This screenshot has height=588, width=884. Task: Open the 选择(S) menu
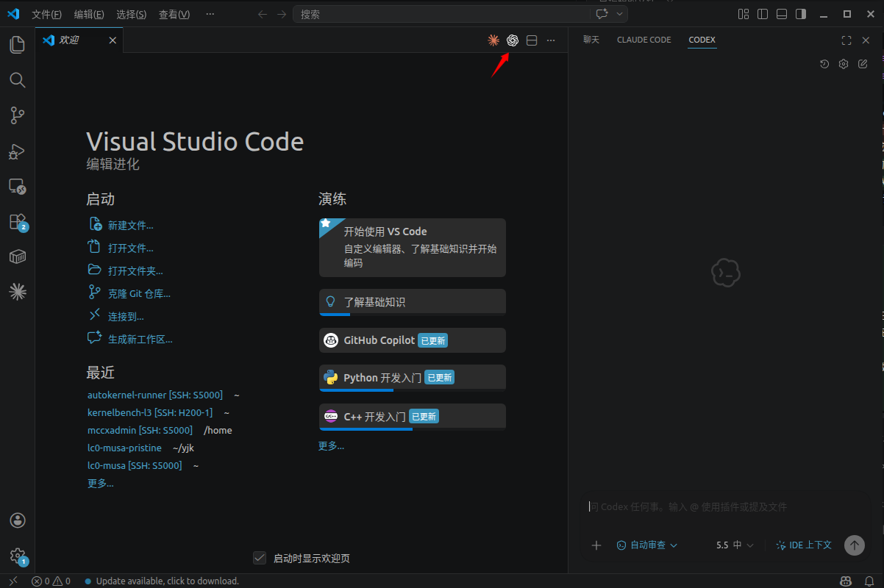point(132,14)
